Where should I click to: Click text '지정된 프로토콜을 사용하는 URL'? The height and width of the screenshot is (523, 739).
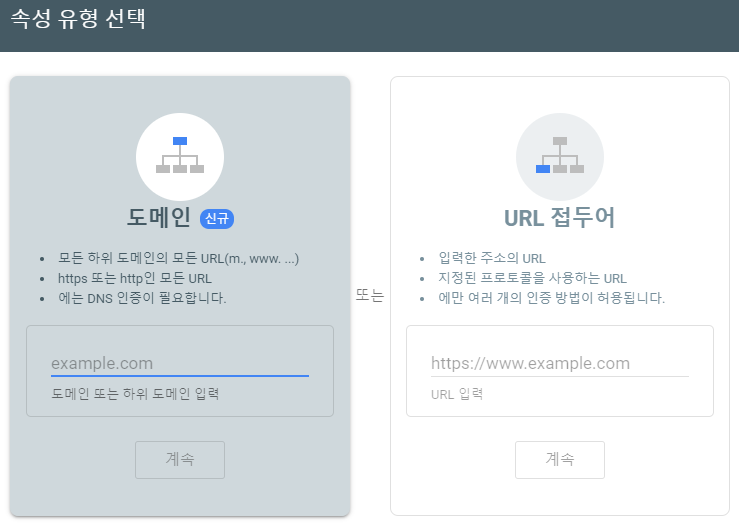coord(533,278)
